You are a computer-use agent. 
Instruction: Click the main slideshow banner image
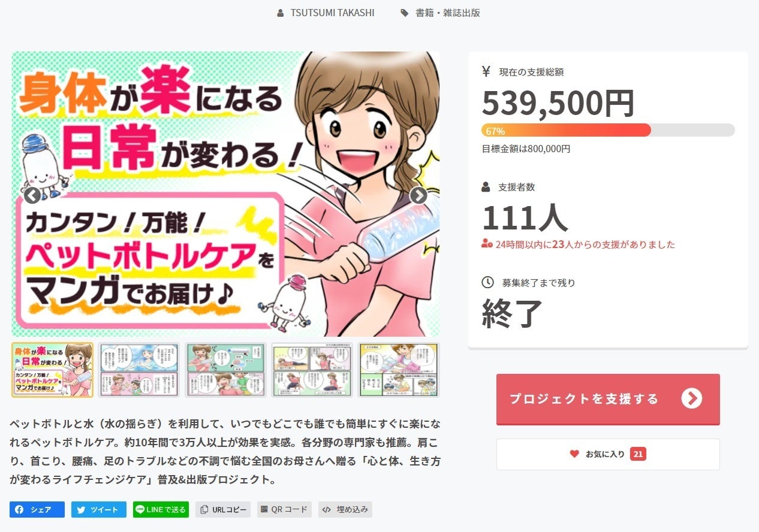[x=225, y=194]
